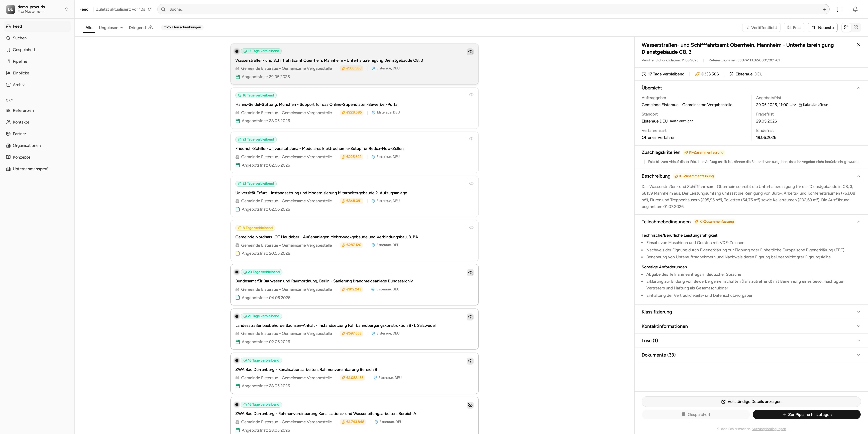The width and height of the screenshot is (868, 434).
Task: Click into the Suche search field
Action: pyautogui.click(x=488, y=9)
